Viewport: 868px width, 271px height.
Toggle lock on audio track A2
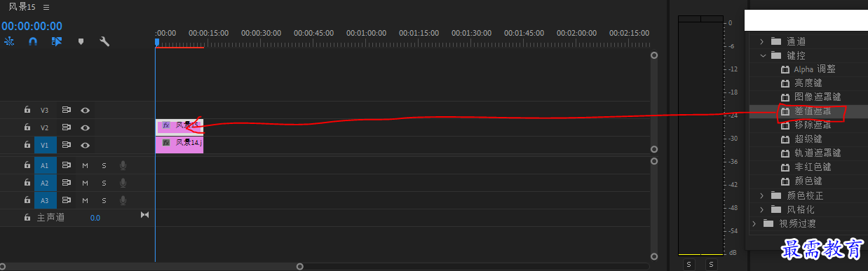27,183
